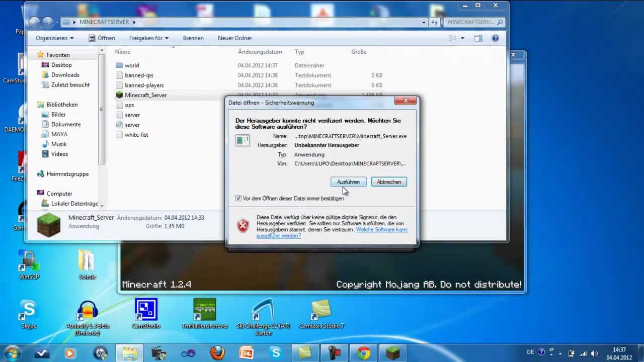The width and height of the screenshot is (644, 362).
Task: Click Brennen in the Explorer toolbar
Action: tap(193, 38)
